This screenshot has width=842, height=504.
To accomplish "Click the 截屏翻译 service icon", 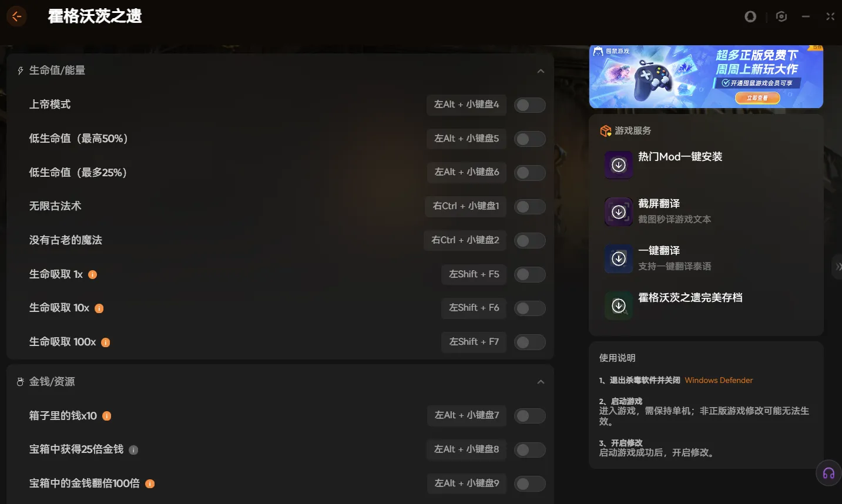I will click(618, 212).
